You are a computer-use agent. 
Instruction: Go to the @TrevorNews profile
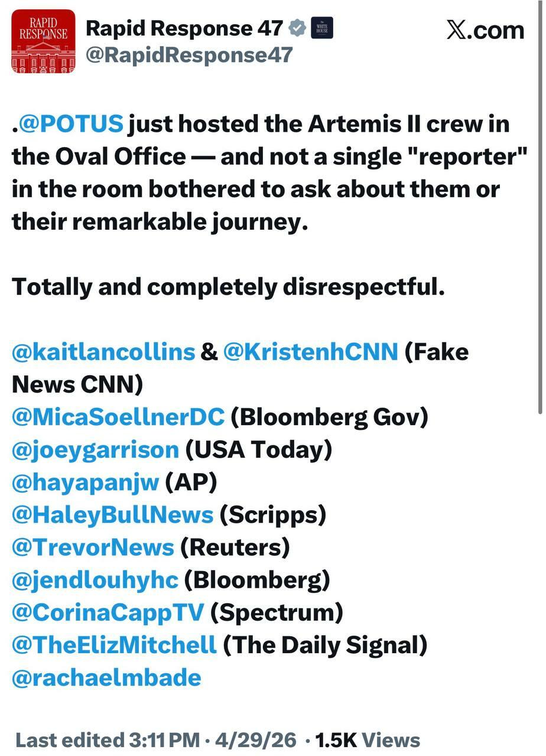tap(93, 547)
